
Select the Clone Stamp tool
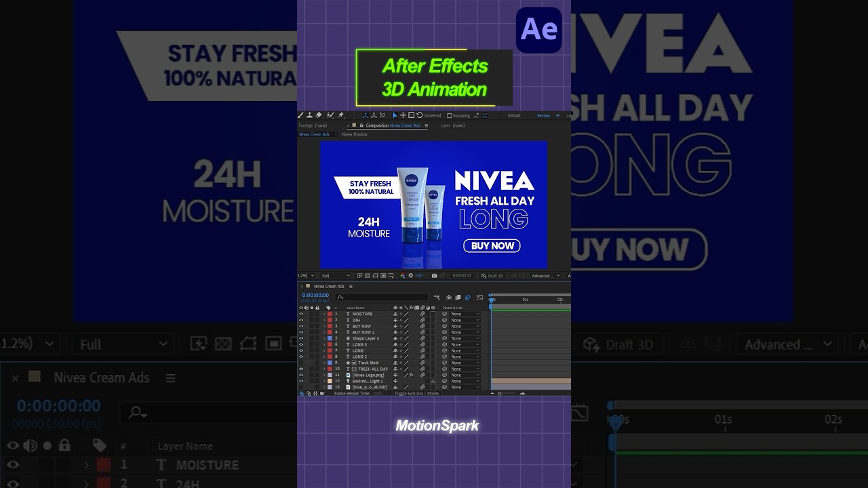(x=310, y=115)
